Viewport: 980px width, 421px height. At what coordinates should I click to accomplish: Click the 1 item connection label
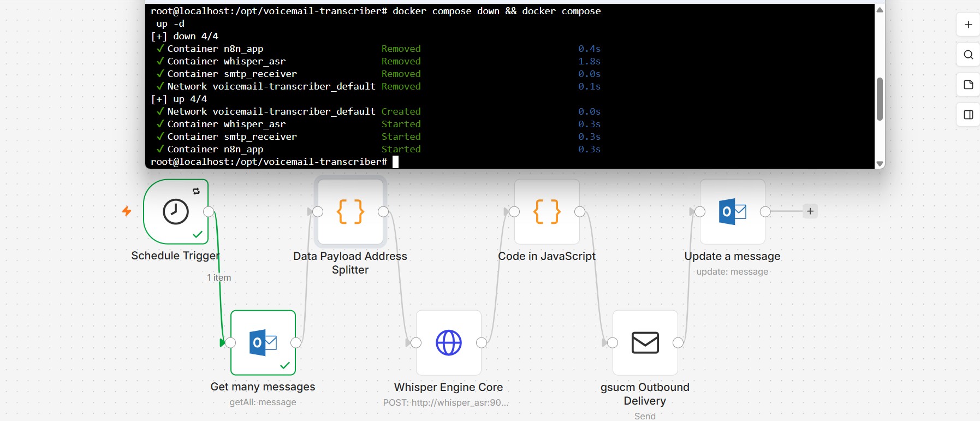219,277
